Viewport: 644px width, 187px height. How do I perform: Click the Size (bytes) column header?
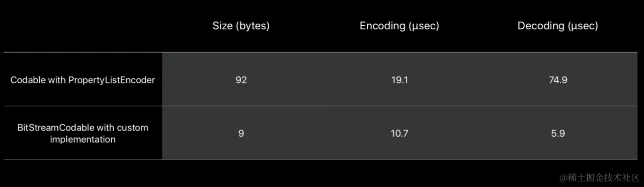click(x=241, y=26)
